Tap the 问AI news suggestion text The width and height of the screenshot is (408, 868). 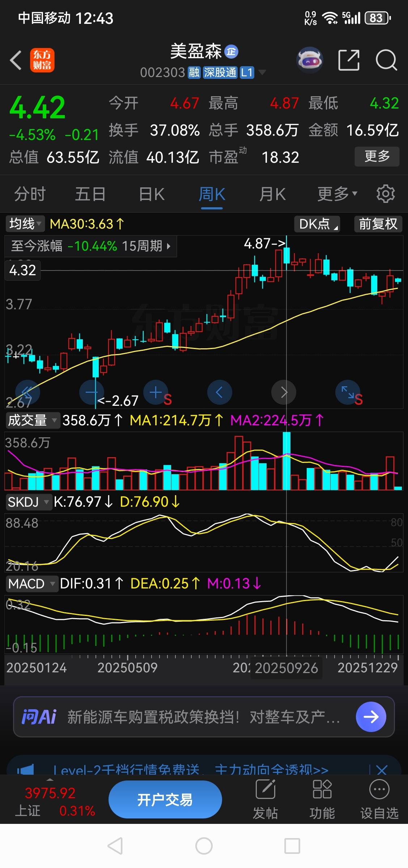[203, 717]
